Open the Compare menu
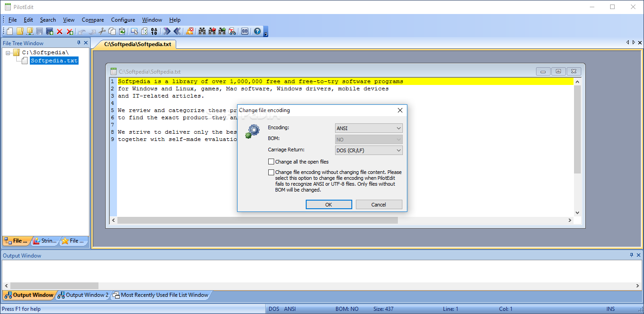644x314 pixels. (x=93, y=20)
